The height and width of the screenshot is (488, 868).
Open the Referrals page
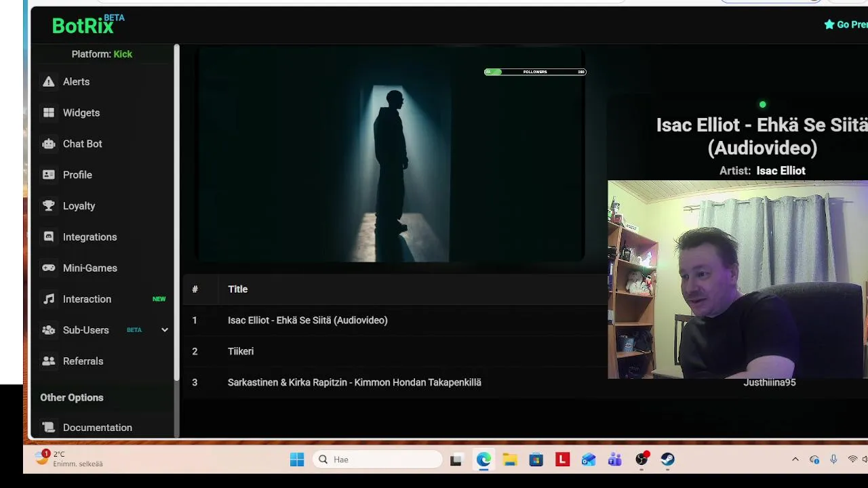click(x=83, y=361)
